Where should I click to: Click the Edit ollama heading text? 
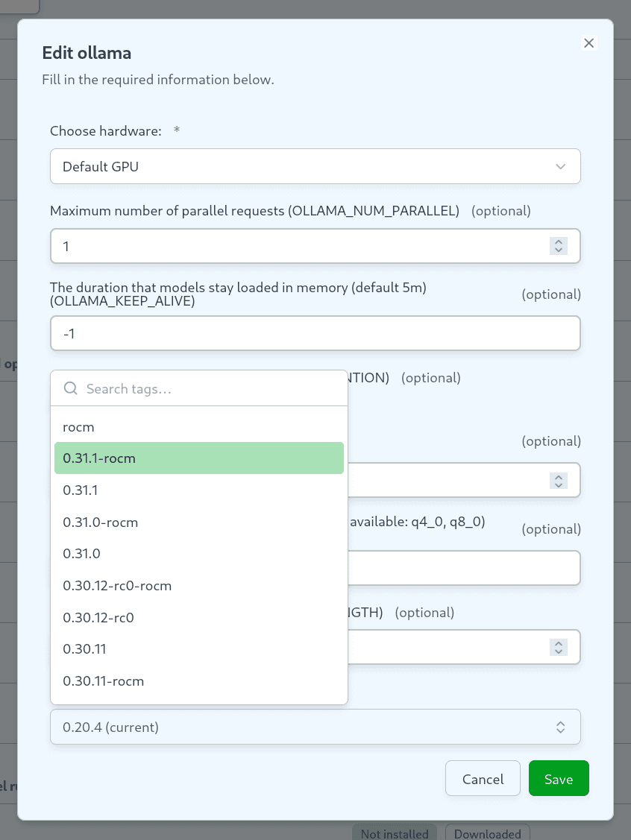click(x=87, y=53)
